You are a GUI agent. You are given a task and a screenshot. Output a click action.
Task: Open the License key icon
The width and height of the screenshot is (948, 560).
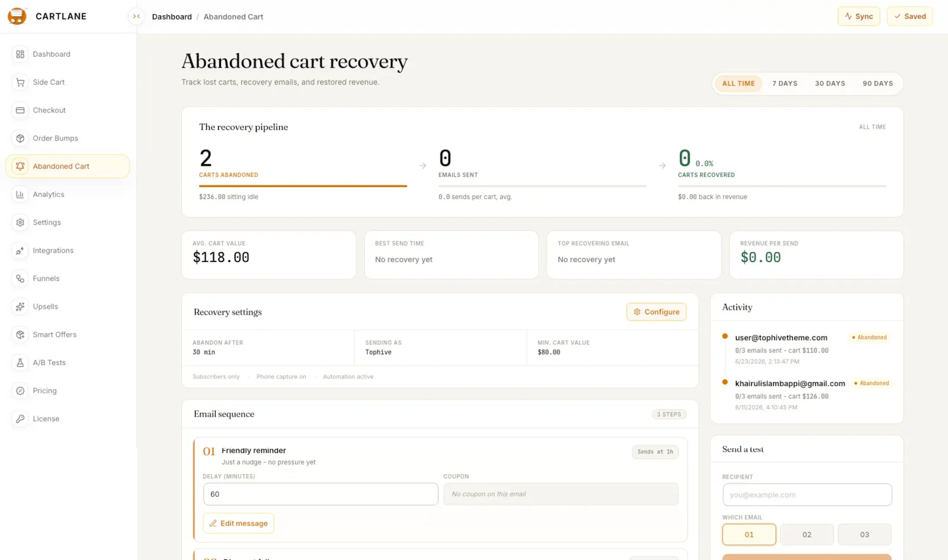click(20, 419)
